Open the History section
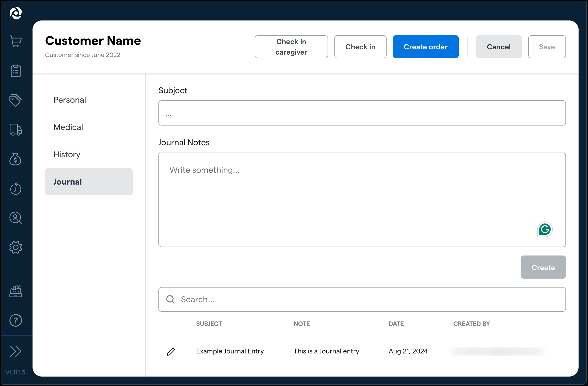The height and width of the screenshot is (386, 588). (67, 154)
